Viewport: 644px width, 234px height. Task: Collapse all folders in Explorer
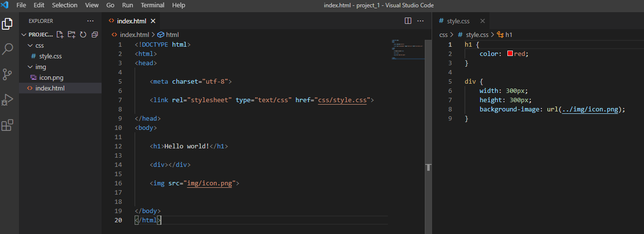click(x=95, y=35)
